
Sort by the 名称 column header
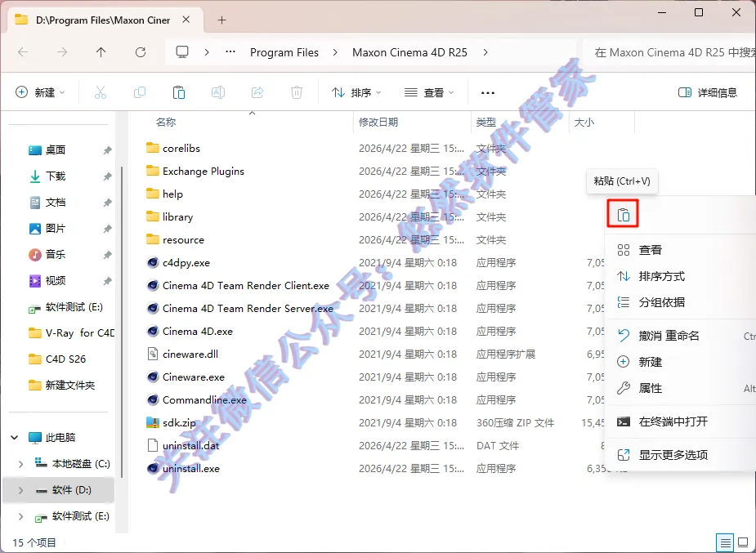165,123
